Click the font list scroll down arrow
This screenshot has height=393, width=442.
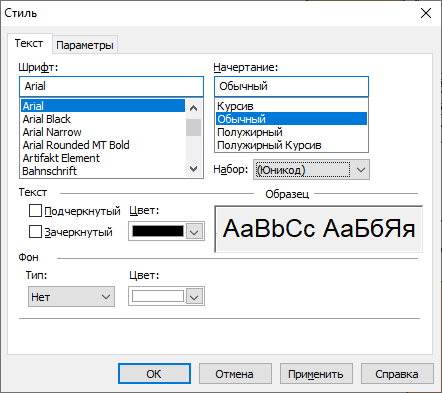pos(194,169)
